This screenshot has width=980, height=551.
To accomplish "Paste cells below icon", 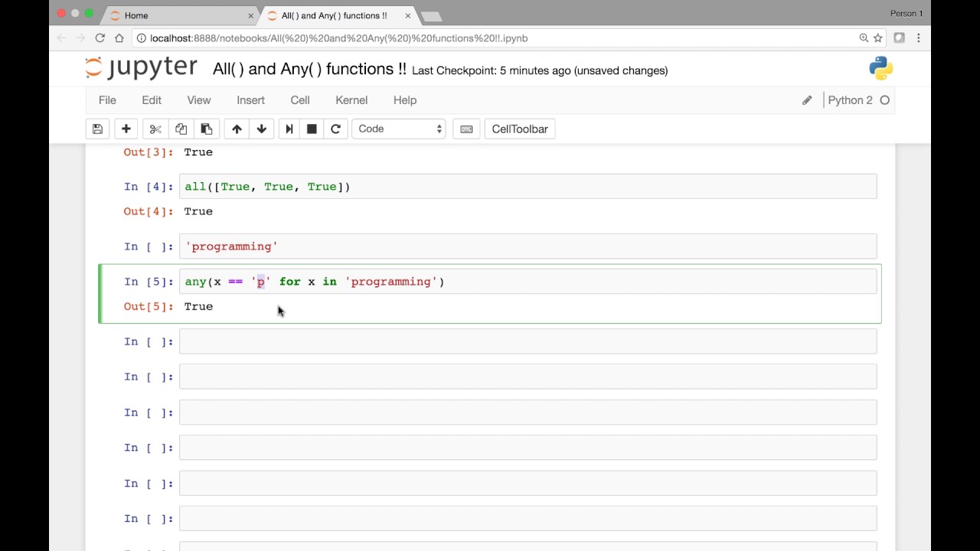I will click(x=206, y=129).
